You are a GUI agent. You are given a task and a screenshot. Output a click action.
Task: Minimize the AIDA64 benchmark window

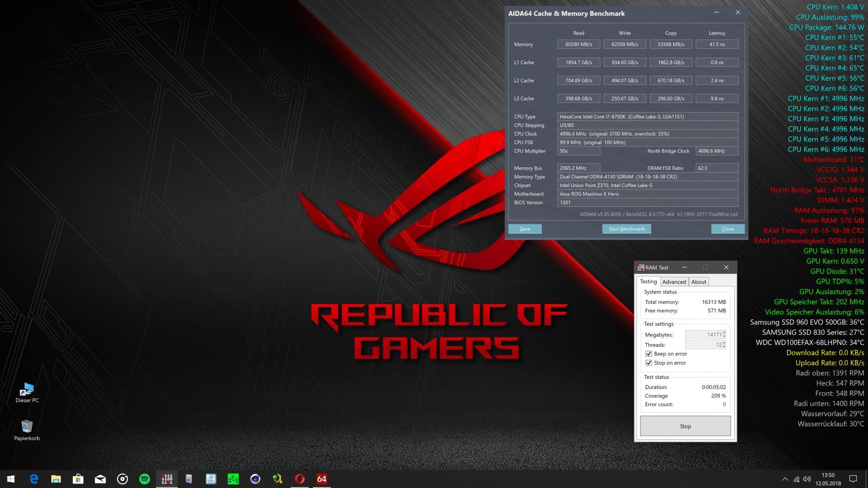pos(716,12)
